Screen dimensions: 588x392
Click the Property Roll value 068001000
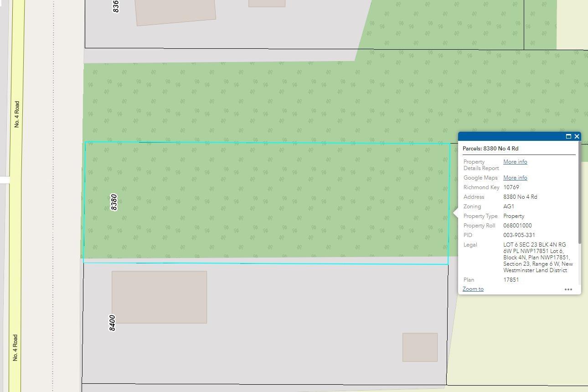pos(517,226)
